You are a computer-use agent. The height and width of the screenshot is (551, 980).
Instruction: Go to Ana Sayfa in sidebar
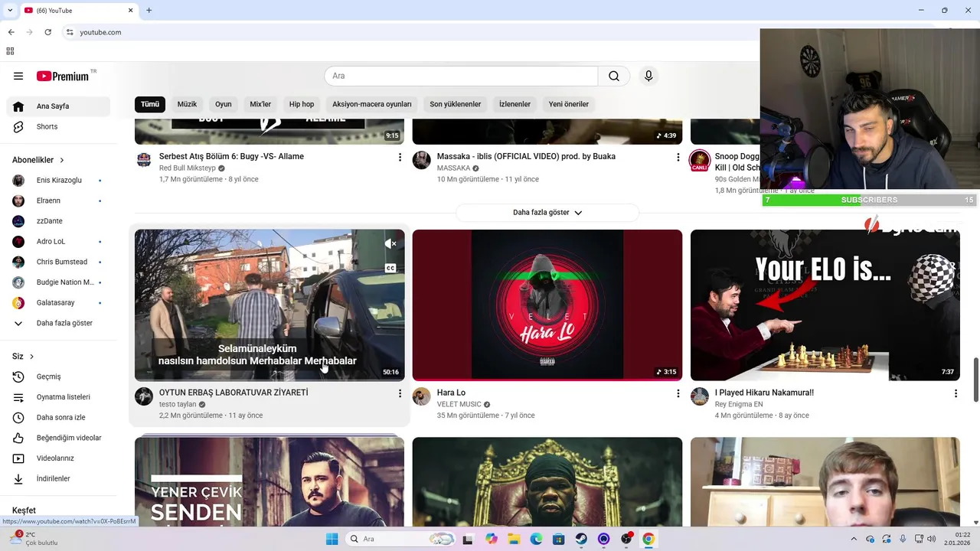tap(58, 106)
